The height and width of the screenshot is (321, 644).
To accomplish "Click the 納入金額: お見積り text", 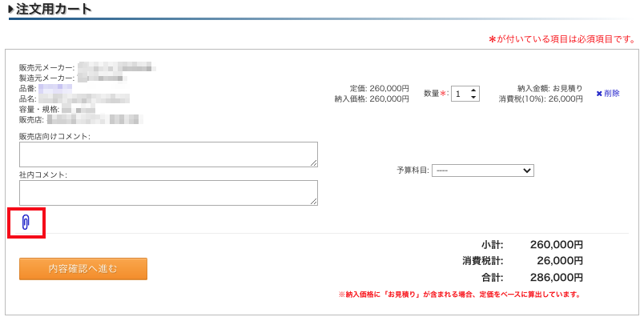I will [550, 88].
